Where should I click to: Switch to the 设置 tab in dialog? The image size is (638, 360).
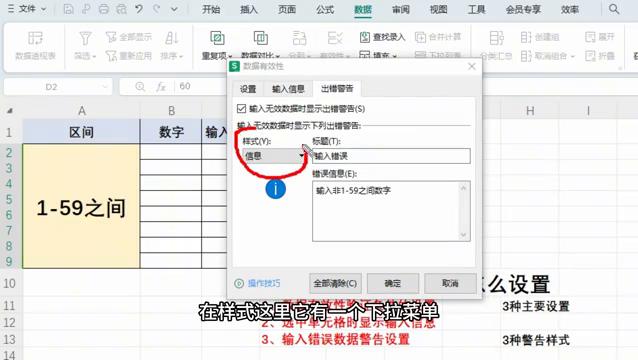pyautogui.click(x=248, y=89)
